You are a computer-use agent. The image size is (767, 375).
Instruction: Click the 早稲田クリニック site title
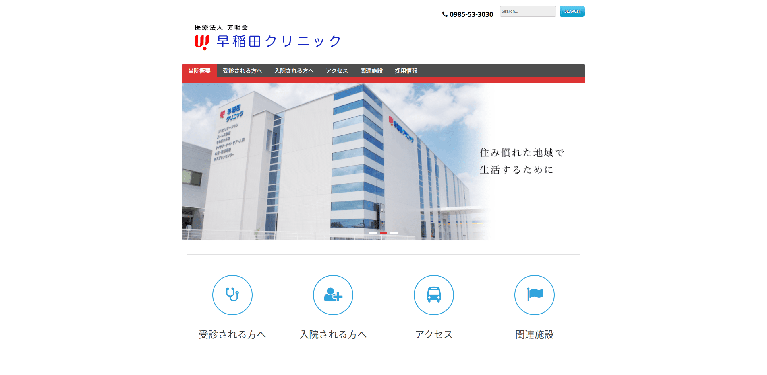tap(279, 42)
